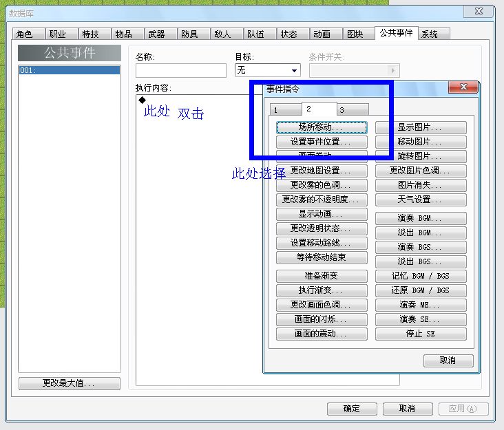
Task: Click the 演奏 ME button
Action: click(421, 305)
